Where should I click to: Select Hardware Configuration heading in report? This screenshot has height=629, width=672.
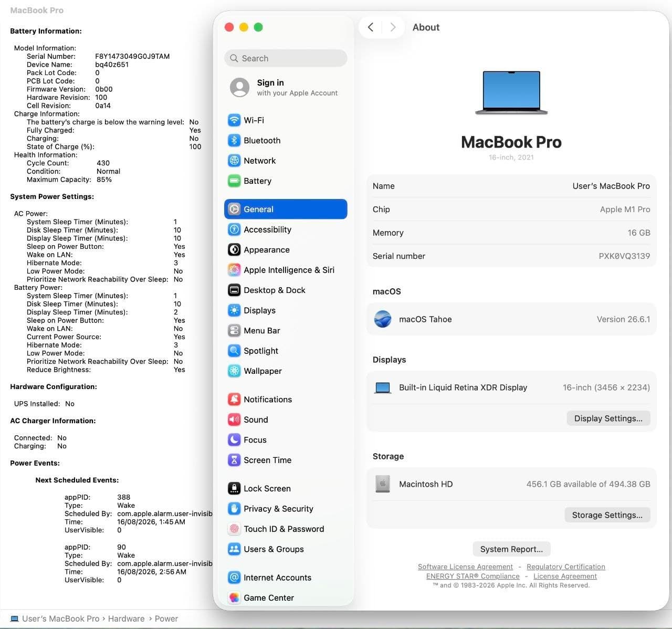pos(54,386)
